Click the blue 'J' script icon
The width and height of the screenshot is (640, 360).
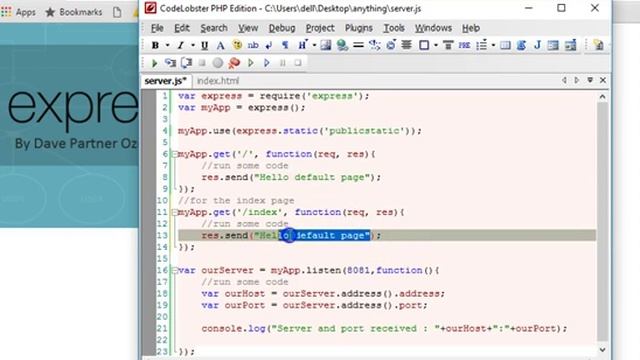click(538, 45)
